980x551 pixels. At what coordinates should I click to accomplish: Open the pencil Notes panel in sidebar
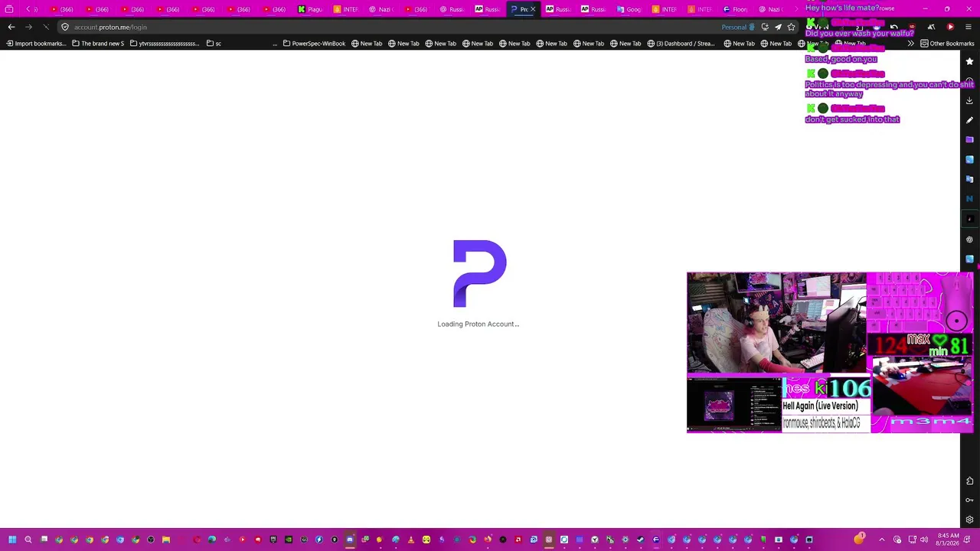tap(969, 120)
